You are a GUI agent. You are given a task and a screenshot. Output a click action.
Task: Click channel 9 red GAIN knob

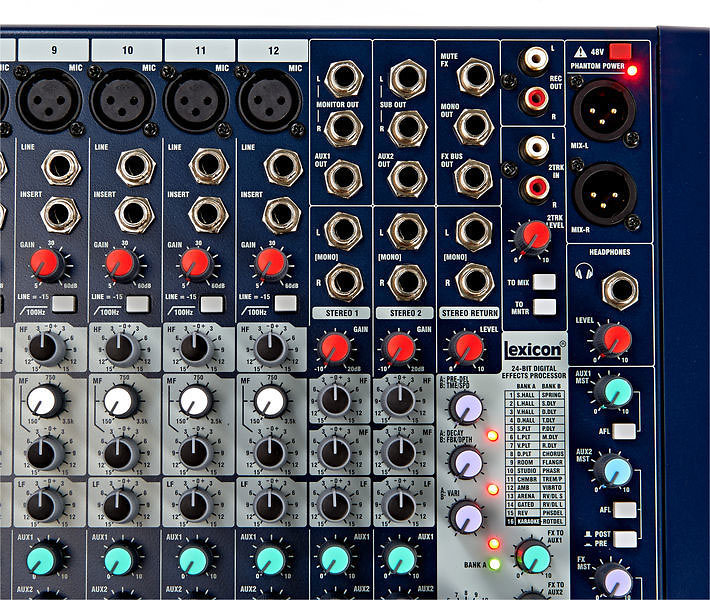pos(45,264)
